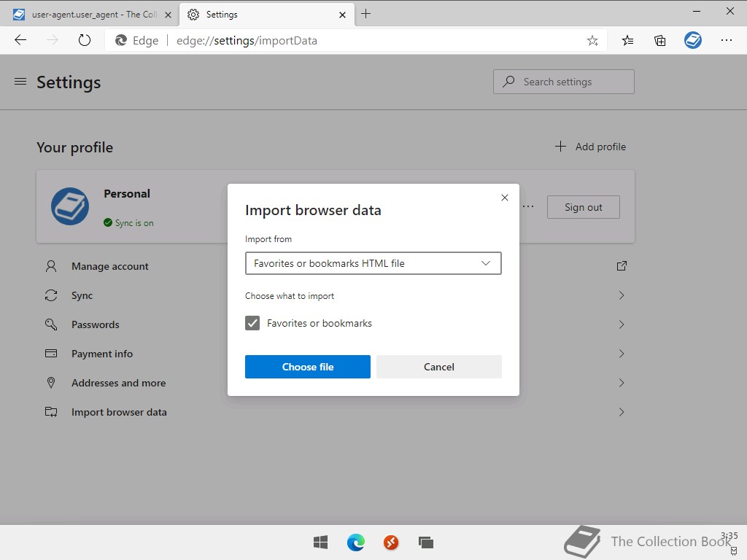
Task: Open Windows Start menu in taskbar
Action: click(x=320, y=542)
